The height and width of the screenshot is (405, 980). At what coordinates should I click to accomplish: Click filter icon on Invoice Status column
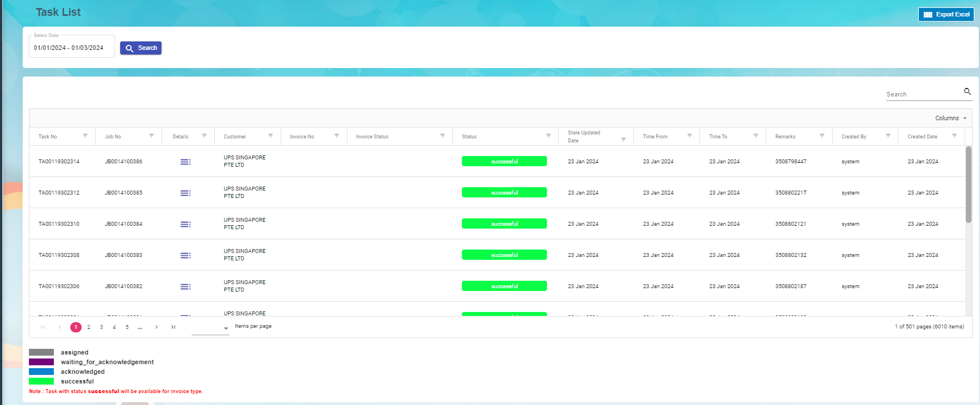click(x=442, y=136)
